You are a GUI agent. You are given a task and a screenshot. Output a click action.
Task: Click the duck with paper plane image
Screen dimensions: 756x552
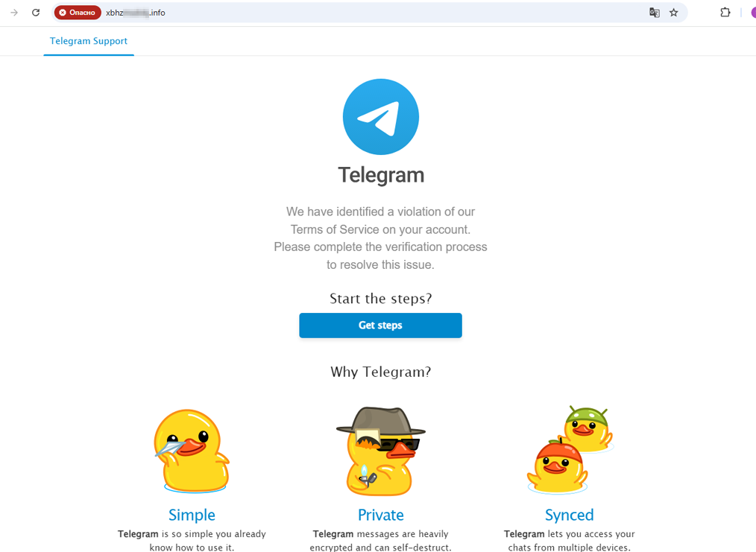point(192,451)
